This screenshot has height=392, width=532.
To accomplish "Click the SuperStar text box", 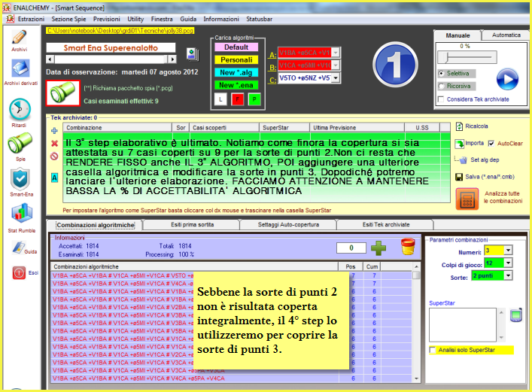I will [x=463, y=325].
